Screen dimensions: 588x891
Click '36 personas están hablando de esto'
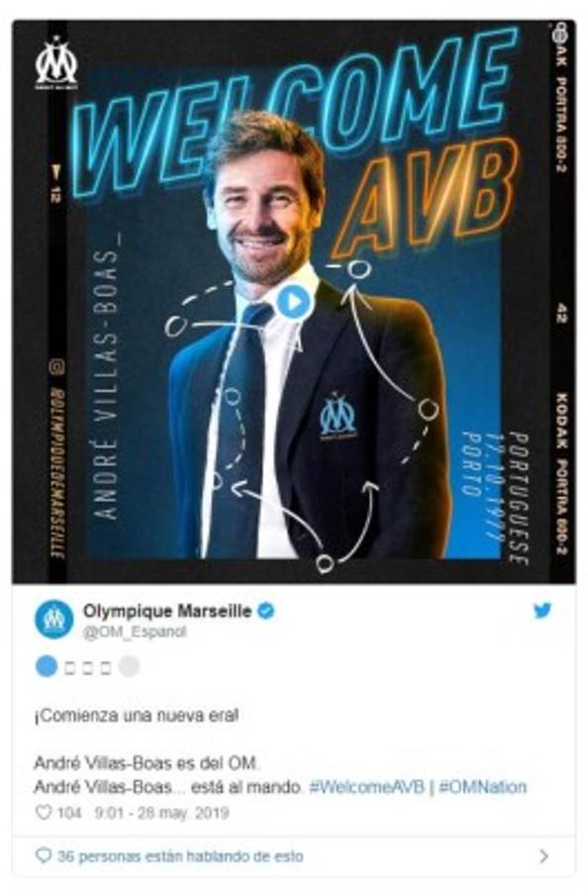coord(180,856)
